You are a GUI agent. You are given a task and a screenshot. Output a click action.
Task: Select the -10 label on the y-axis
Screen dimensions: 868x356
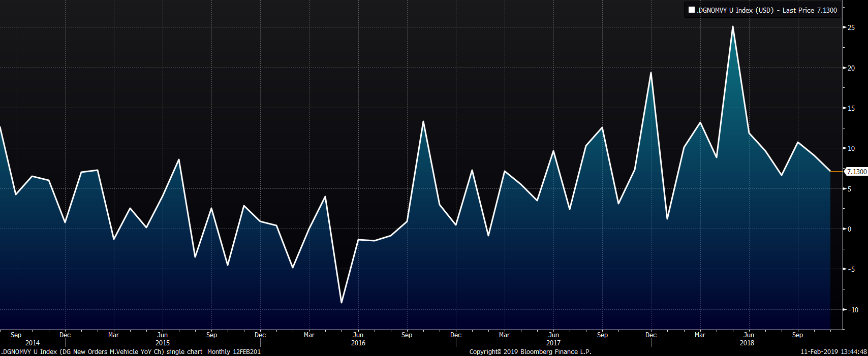coord(851,310)
